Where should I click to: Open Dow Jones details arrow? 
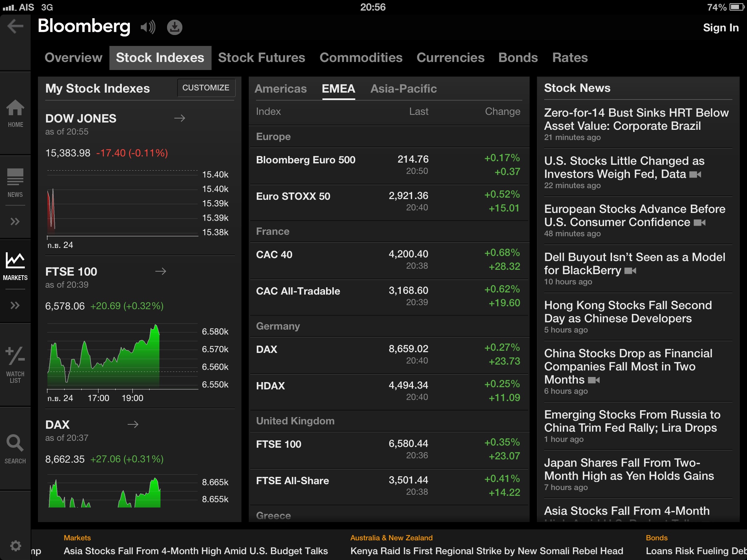click(179, 118)
